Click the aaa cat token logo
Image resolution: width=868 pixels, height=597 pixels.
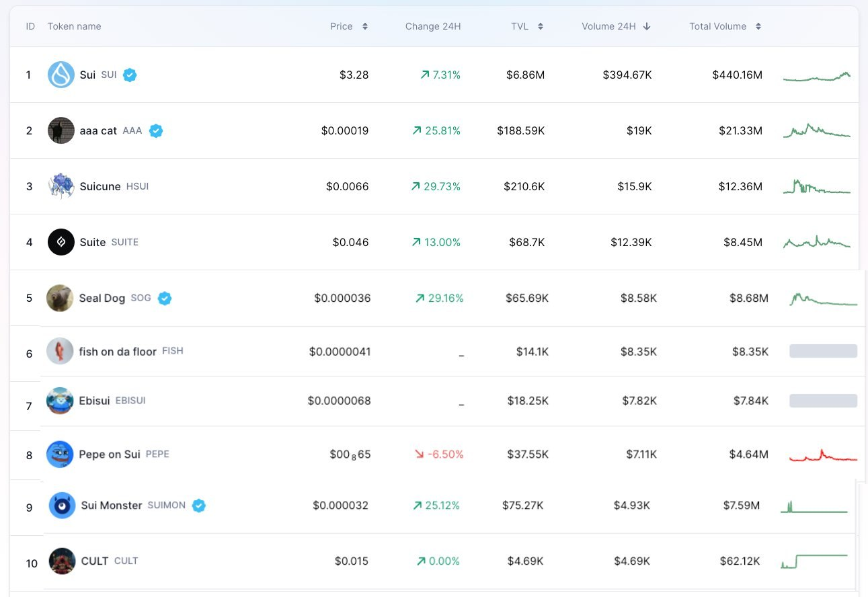pos(61,130)
